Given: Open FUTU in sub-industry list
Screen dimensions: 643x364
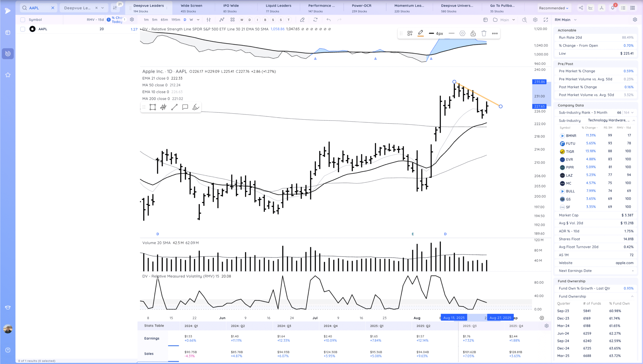Looking at the screenshot, I should [570, 143].
